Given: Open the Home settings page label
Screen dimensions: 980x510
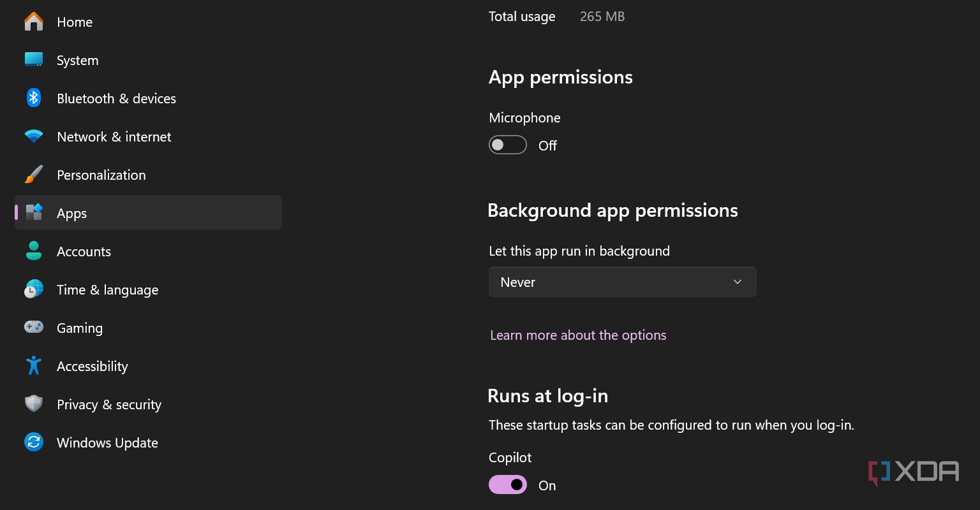Looking at the screenshot, I should point(75,22).
